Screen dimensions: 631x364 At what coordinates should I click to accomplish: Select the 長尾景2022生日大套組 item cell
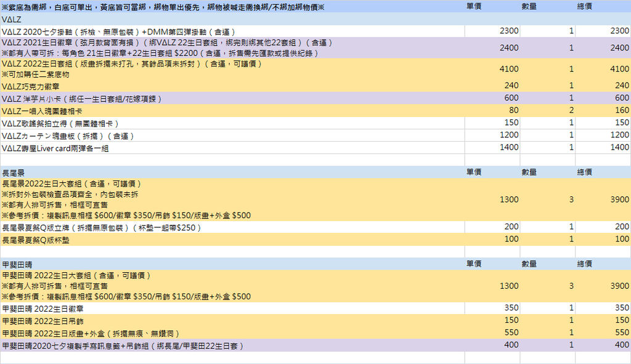tap(232, 200)
